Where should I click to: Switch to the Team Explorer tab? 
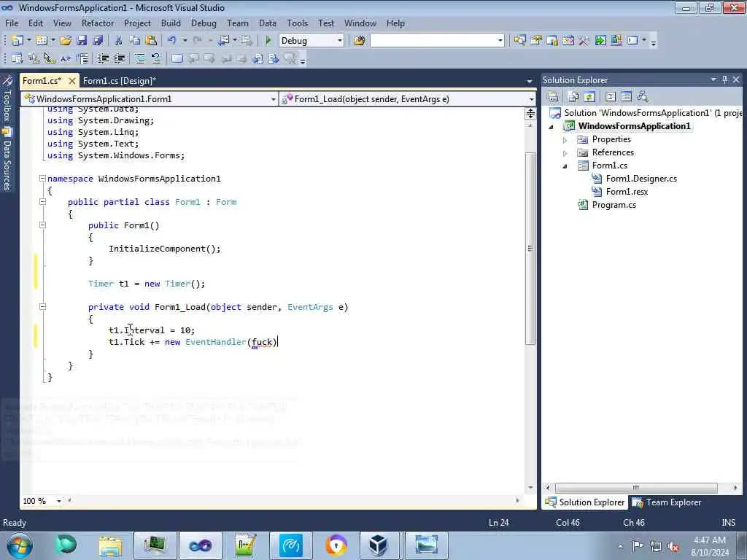tap(667, 502)
